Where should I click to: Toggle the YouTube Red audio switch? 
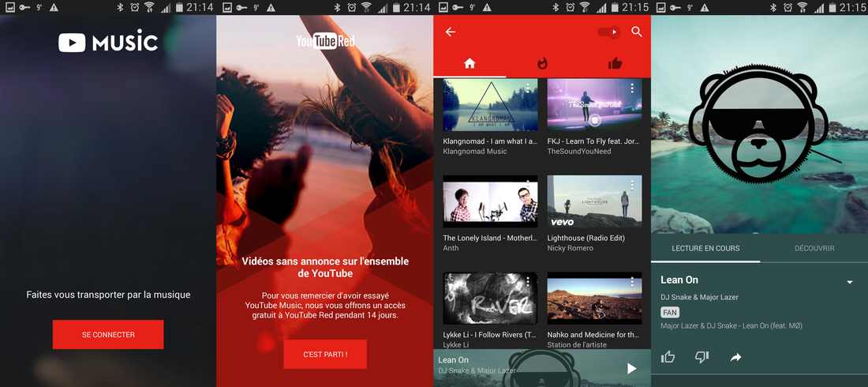tap(609, 32)
